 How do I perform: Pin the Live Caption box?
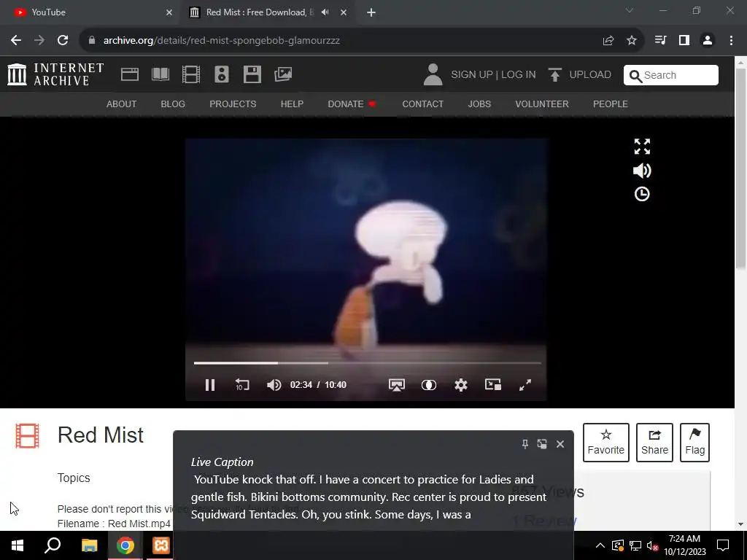point(525,444)
